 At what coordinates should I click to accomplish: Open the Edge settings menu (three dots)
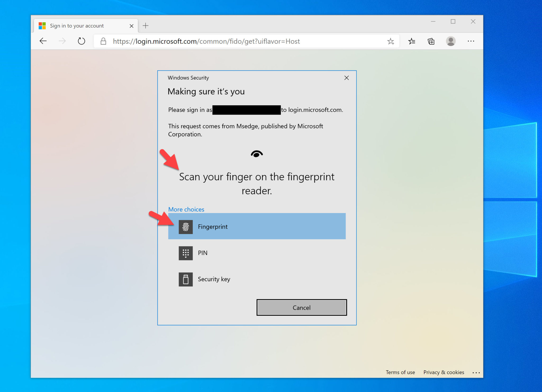471,41
